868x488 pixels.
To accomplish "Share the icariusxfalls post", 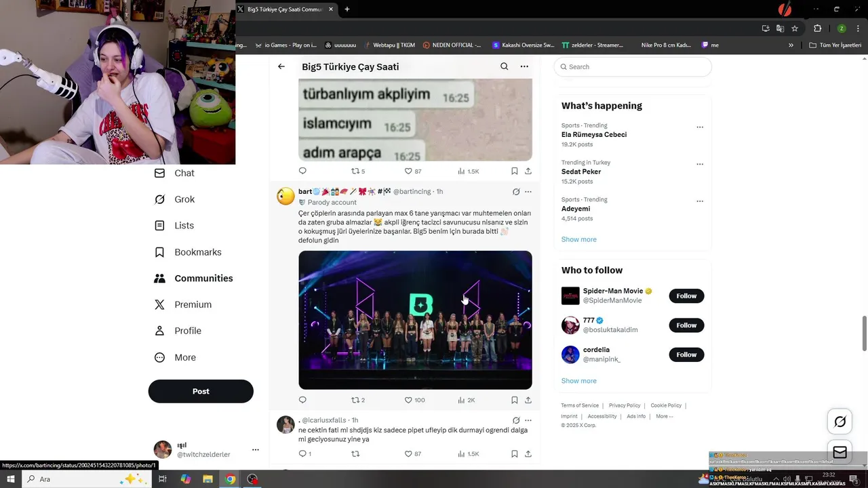I will click(x=528, y=453).
